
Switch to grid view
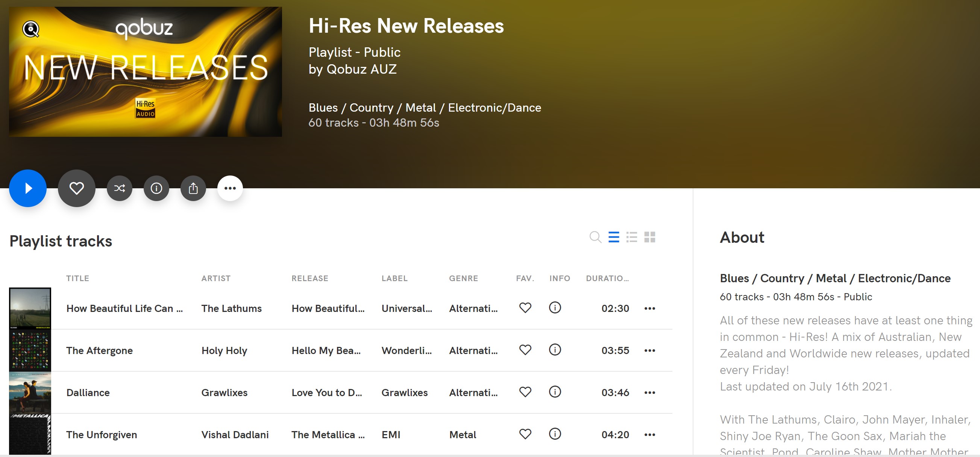tap(650, 237)
